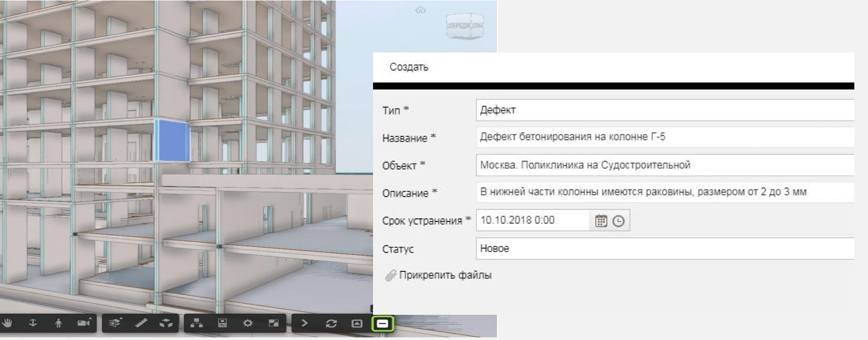The height and width of the screenshot is (340, 868).
Task: Toggle the Explode model tool
Action: pyautogui.click(x=166, y=323)
